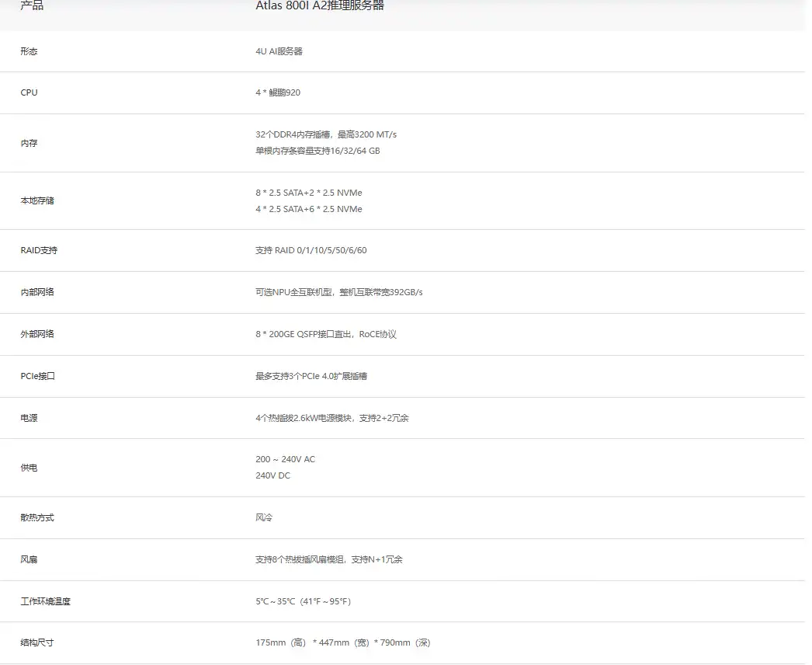
Task: Click the 本地存储 row label
Action: pyautogui.click(x=37, y=200)
